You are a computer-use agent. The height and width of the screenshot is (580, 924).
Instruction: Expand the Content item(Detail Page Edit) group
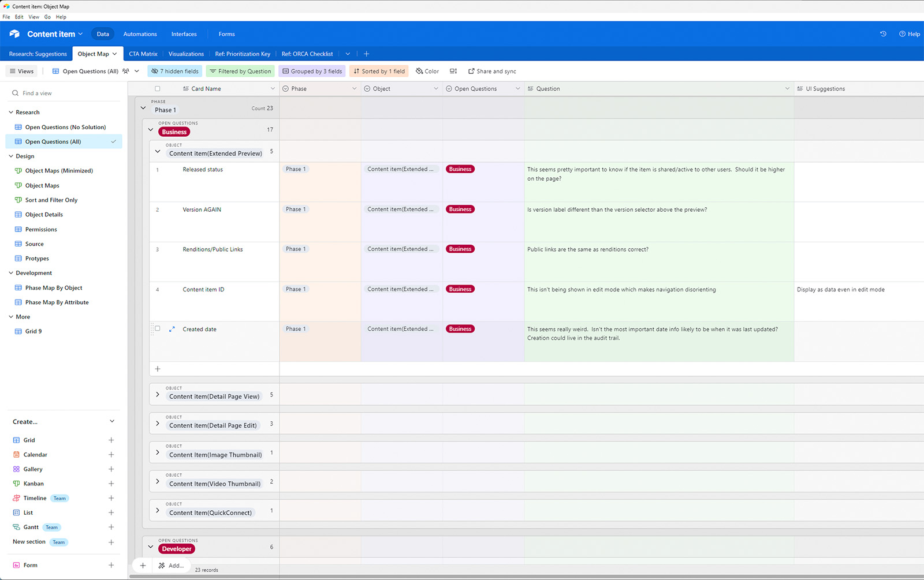(158, 424)
